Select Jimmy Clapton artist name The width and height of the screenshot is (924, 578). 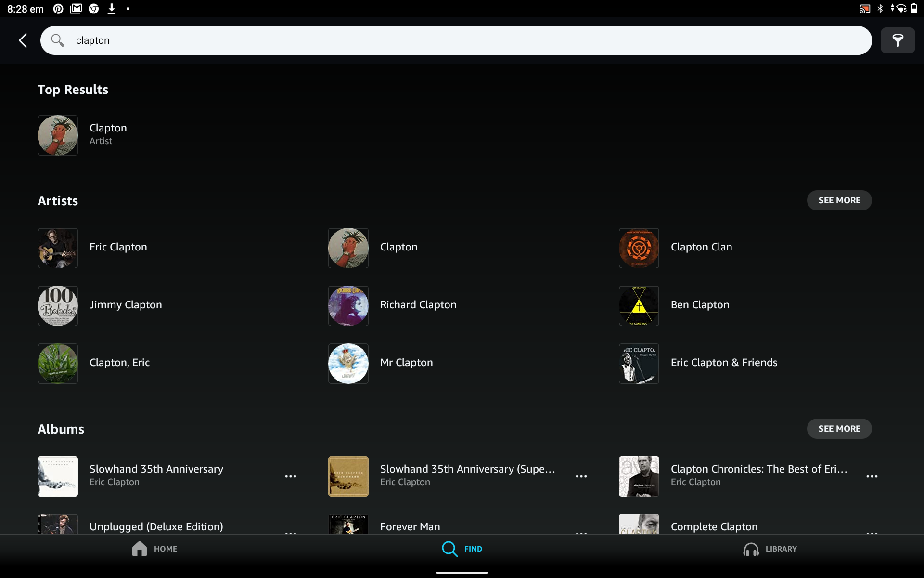(x=126, y=305)
